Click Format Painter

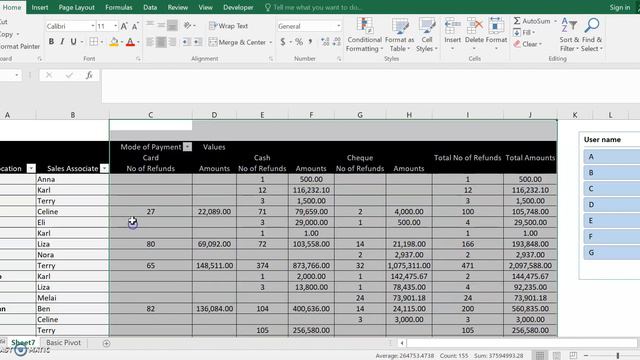coord(20,46)
